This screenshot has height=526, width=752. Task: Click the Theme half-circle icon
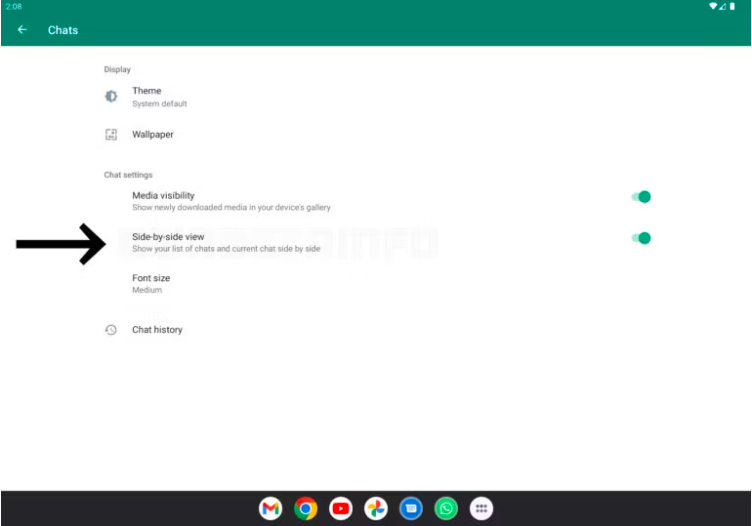(111, 96)
